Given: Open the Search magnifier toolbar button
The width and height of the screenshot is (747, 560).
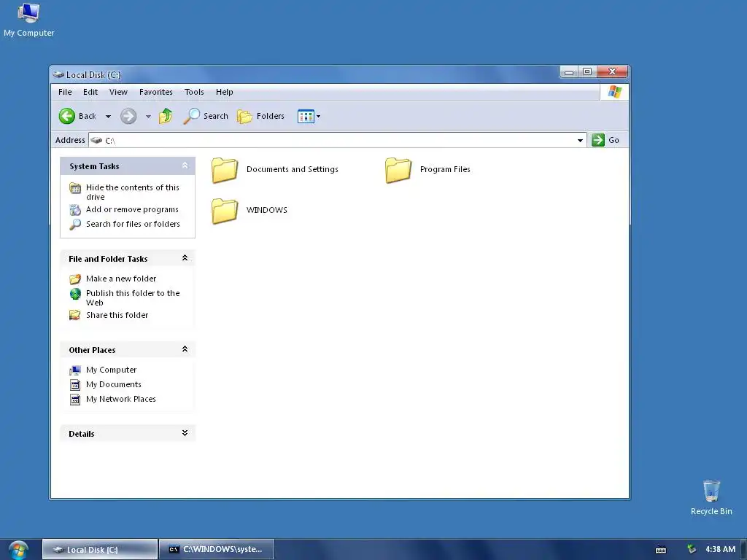Looking at the screenshot, I should pyautogui.click(x=206, y=116).
